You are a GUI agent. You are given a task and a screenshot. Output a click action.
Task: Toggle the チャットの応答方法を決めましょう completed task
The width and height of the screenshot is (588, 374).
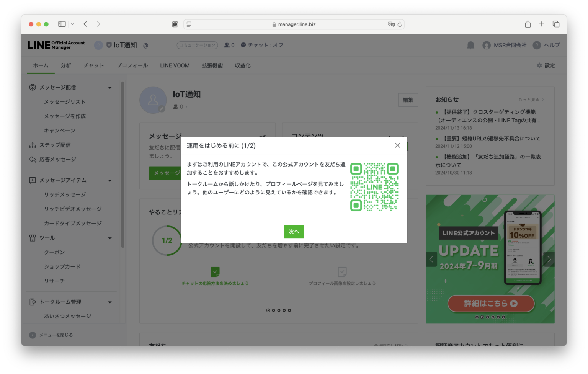pyautogui.click(x=215, y=273)
